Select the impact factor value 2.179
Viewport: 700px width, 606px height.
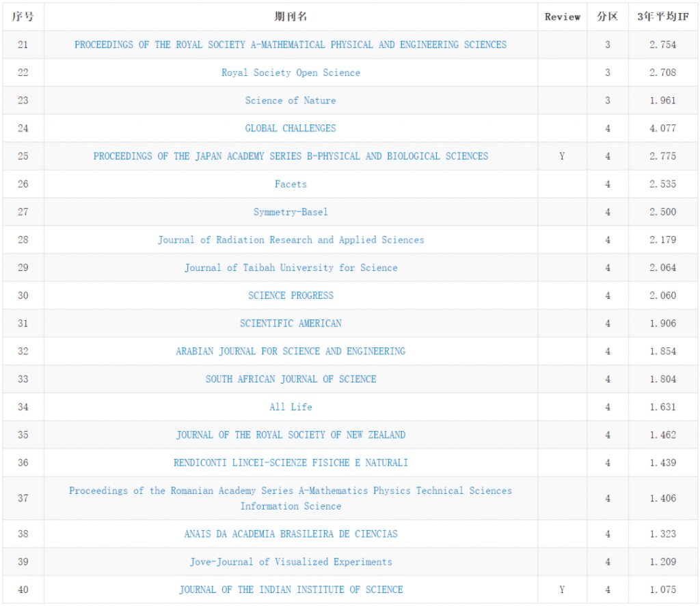pyautogui.click(x=663, y=240)
